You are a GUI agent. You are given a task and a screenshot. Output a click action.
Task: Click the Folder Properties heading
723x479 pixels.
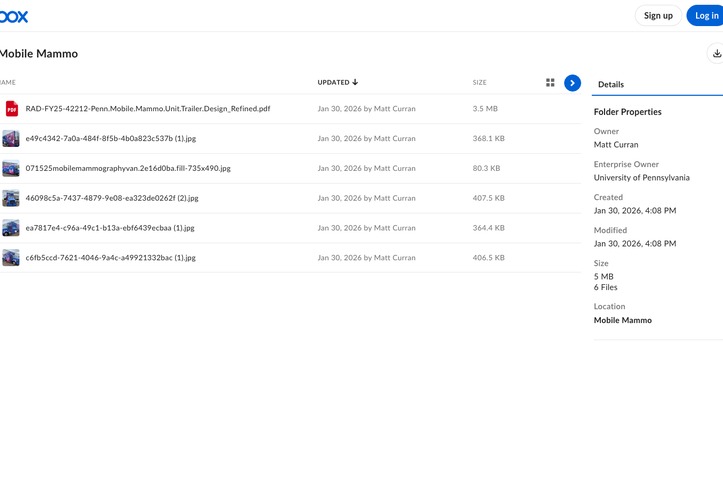[x=628, y=112]
